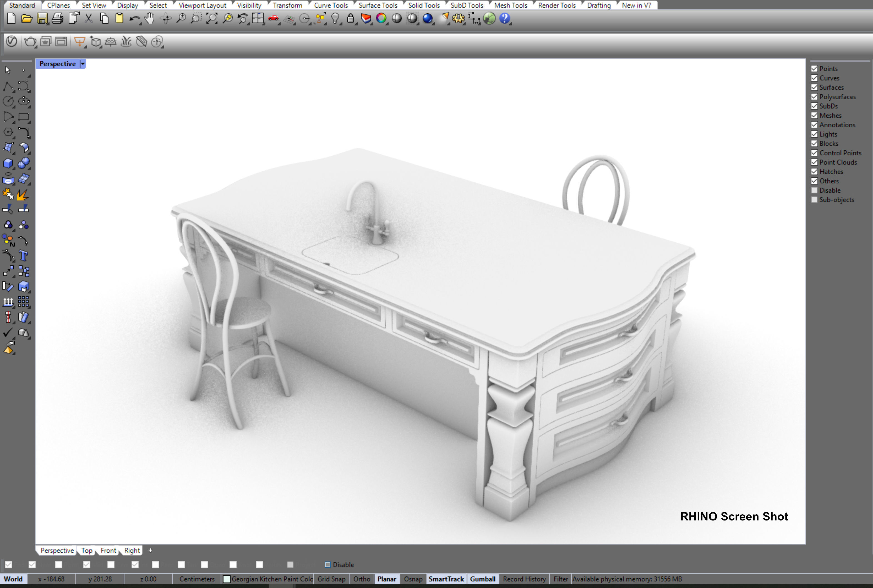
Task: Open the CPlanes toolbar tab
Action: 58,5
